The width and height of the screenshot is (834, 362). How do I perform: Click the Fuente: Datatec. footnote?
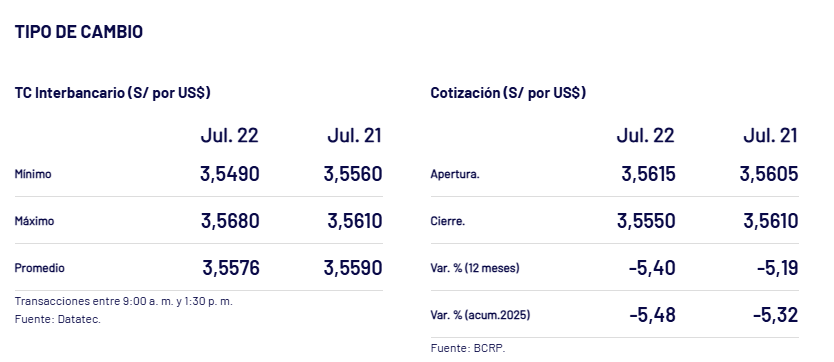57,319
